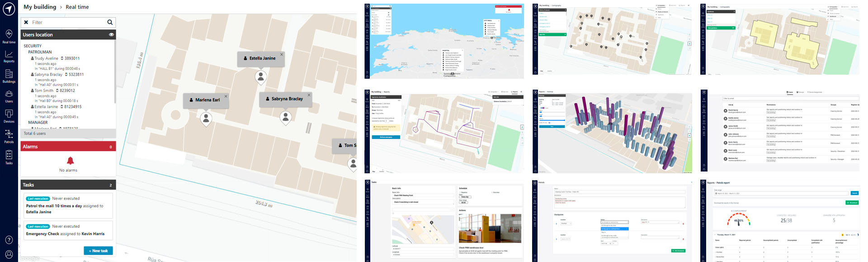This screenshot has width=868, height=262.
Task: Open the user account icon menu
Action: (9, 254)
